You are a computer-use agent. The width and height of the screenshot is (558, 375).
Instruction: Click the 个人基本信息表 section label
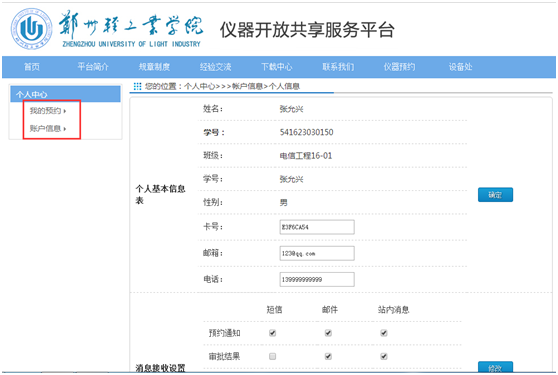pyautogui.click(x=160, y=194)
